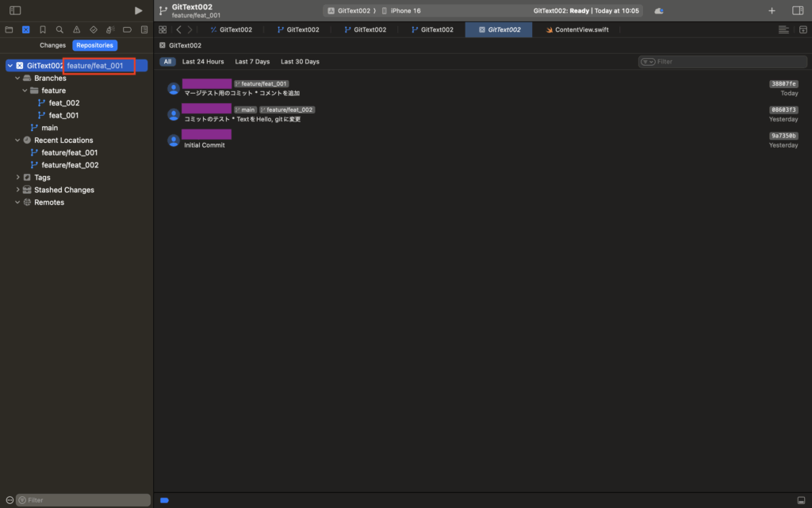The height and width of the screenshot is (508, 812).
Task: Select the active italic GitText002 tab
Action: tap(499, 29)
